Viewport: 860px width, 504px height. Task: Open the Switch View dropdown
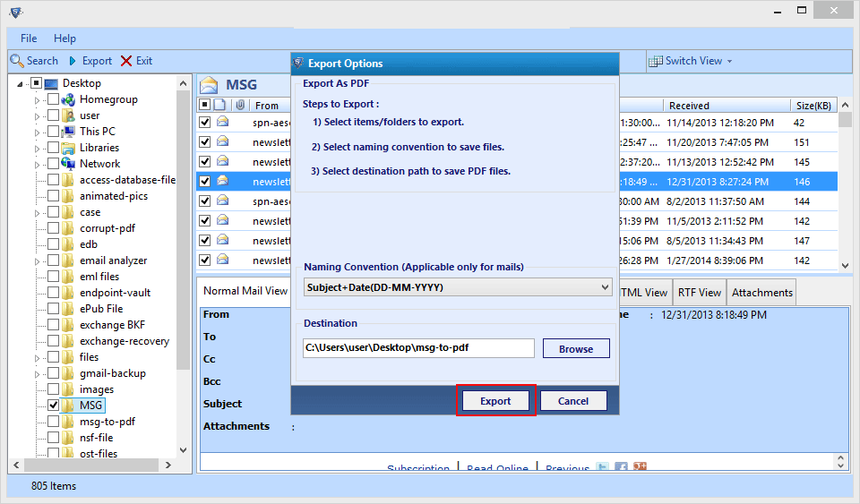[690, 61]
